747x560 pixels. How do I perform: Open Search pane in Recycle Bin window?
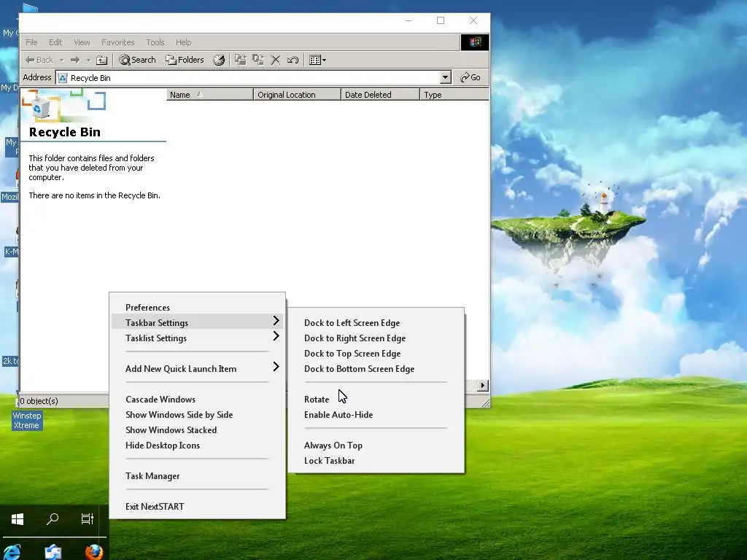[x=138, y=60]
